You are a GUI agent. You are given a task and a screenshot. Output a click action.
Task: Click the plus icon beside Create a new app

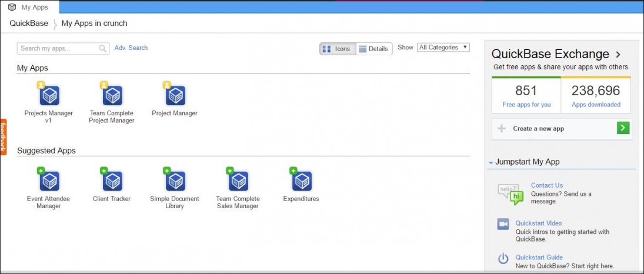pos(502,129)
